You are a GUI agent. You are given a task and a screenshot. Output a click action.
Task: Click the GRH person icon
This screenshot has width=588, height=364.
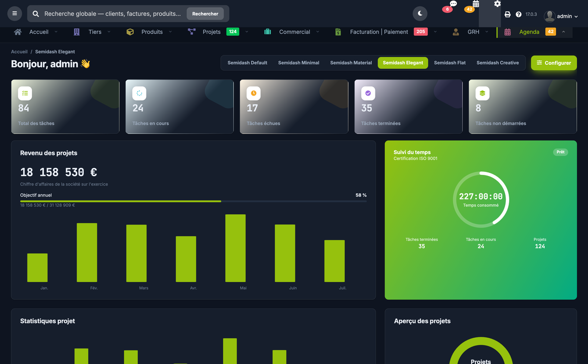pos(456,32)
